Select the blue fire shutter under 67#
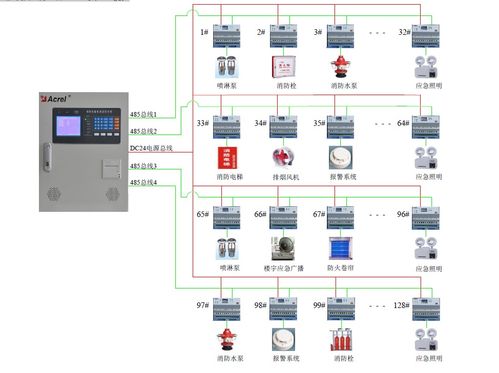Viewport: 499px width, 373px height. pos(340,249)
